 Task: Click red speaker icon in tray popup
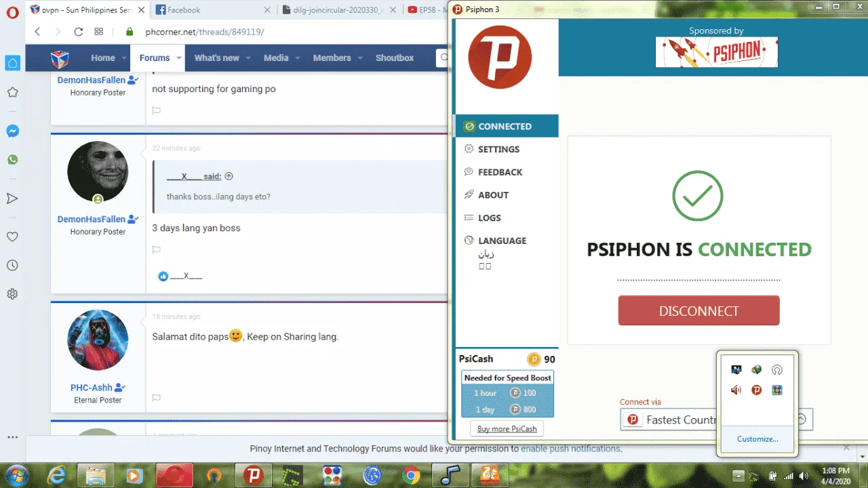point(736,390)
